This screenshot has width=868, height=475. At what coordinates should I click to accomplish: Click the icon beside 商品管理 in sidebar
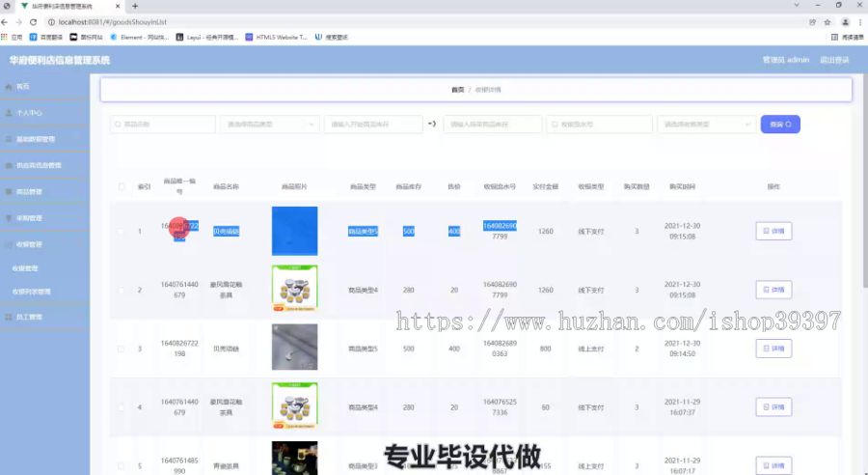pos(9,192)
